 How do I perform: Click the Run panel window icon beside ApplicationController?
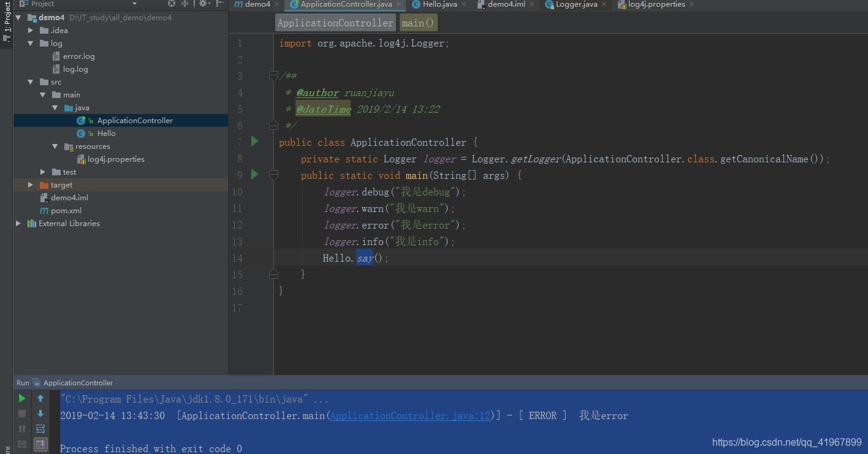coord(36,383)
